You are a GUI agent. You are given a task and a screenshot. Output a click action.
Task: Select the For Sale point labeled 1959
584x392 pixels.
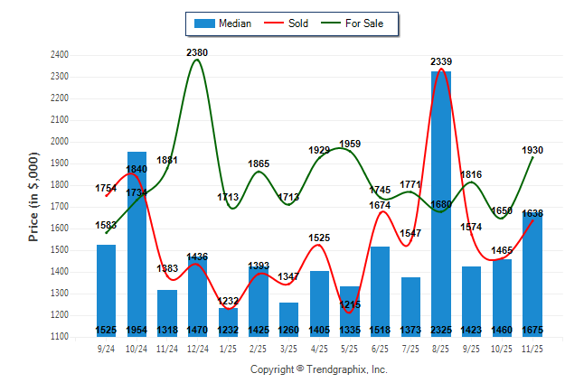point(350,151)
